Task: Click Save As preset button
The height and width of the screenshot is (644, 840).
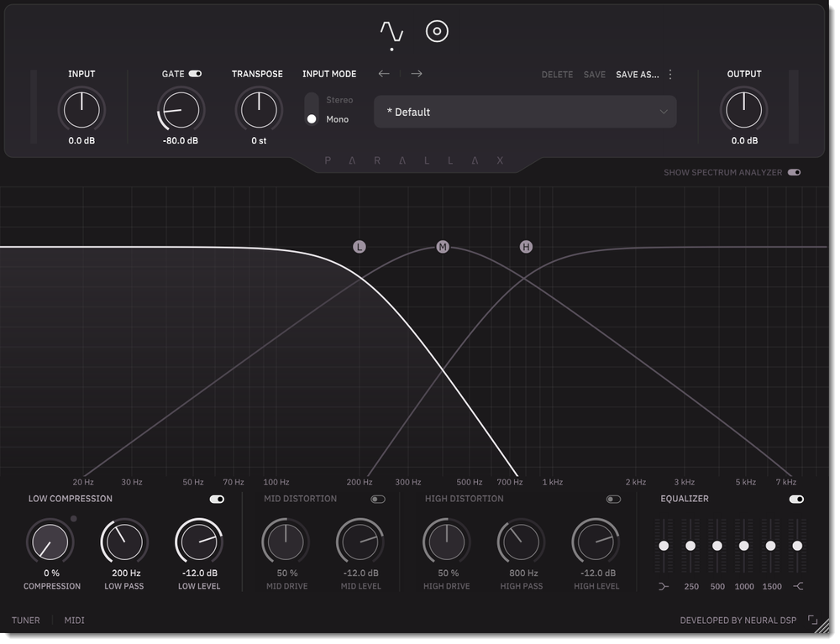Action: [x=638, y=75]
